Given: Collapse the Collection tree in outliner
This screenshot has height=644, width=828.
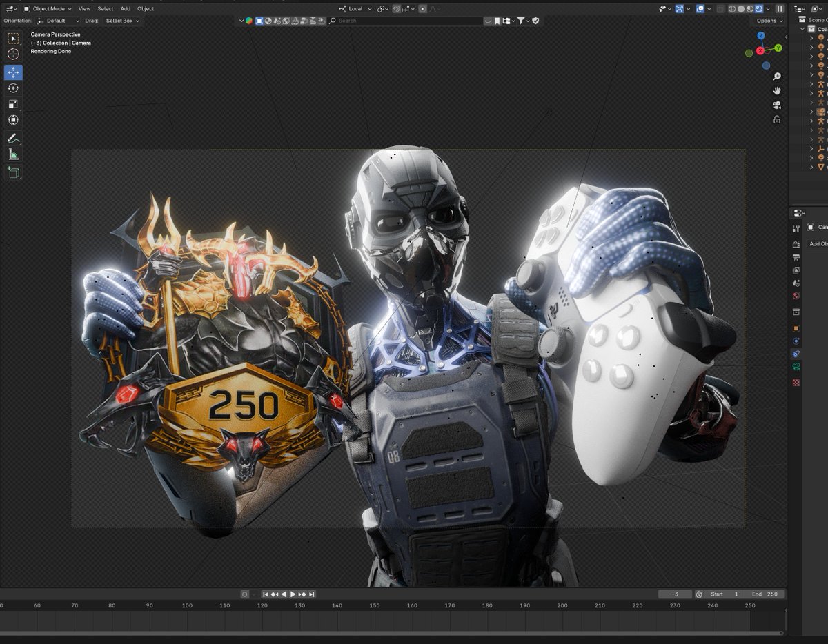Looking at the screenshot, I should (802, 29).
